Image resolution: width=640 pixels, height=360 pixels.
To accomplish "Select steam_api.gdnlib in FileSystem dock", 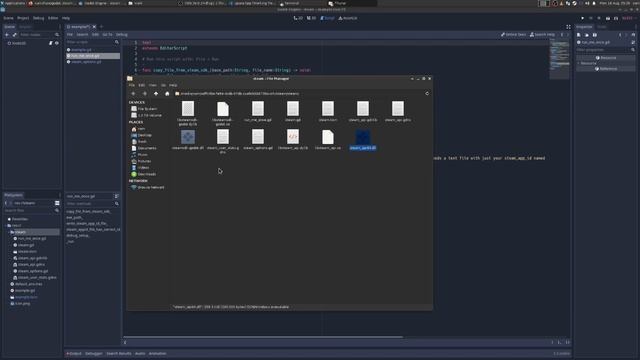I will [x=32, y=258].
